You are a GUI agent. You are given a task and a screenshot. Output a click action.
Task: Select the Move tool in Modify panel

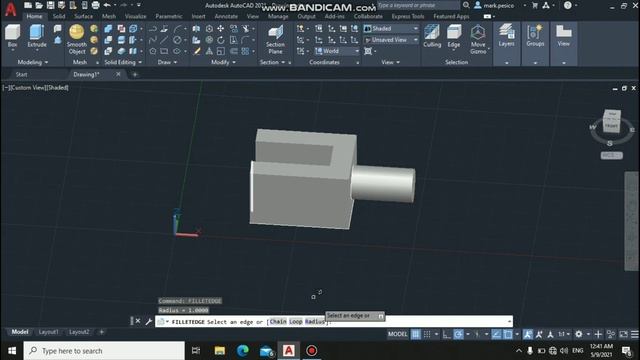coord(220,29)
